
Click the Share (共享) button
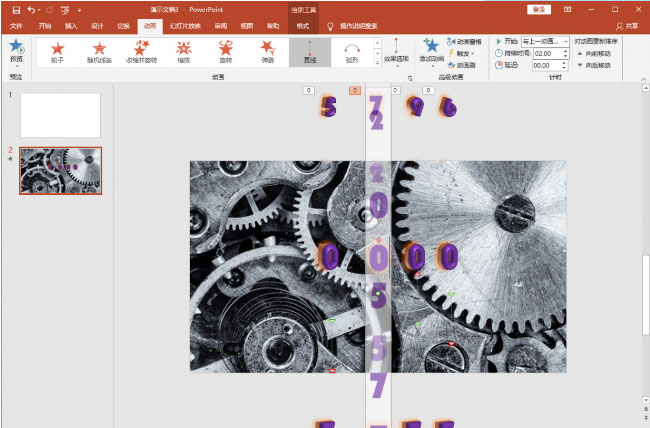pyautogui.click(x=627, y=25)
